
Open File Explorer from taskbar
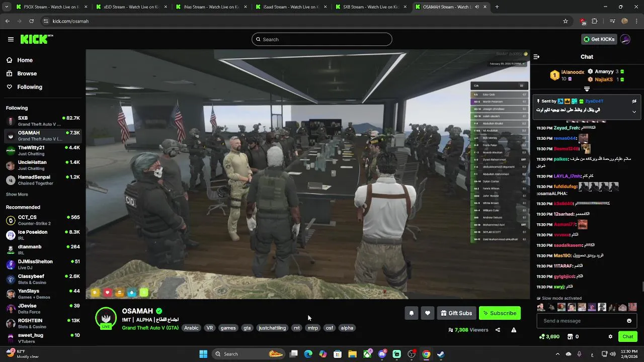[x=352, y=354]
